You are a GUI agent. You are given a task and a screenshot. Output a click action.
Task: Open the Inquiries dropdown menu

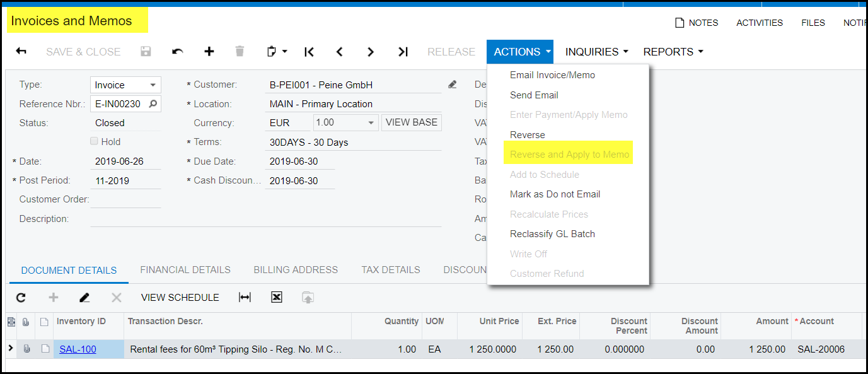pyautogui.click(x=596, y=52)
